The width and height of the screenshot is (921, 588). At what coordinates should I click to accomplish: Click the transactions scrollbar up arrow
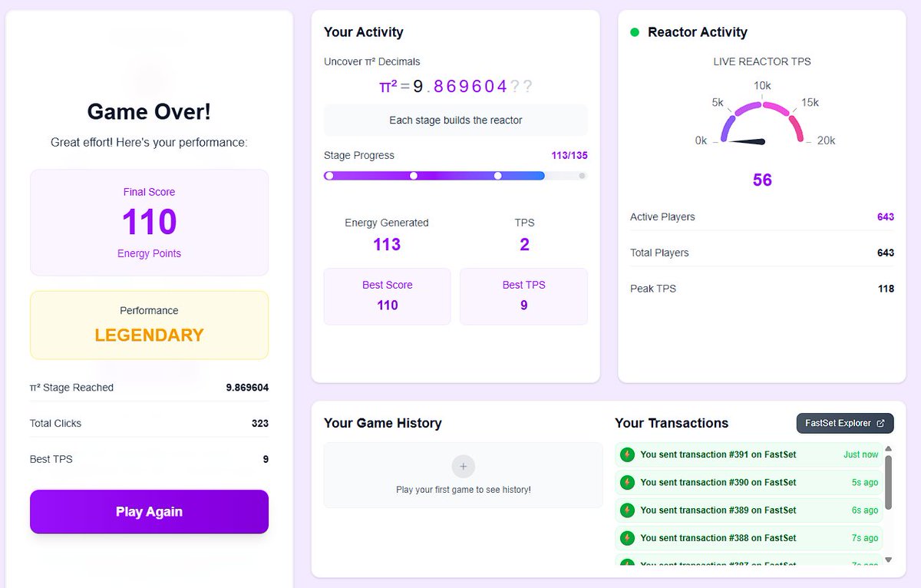[889, 448]
